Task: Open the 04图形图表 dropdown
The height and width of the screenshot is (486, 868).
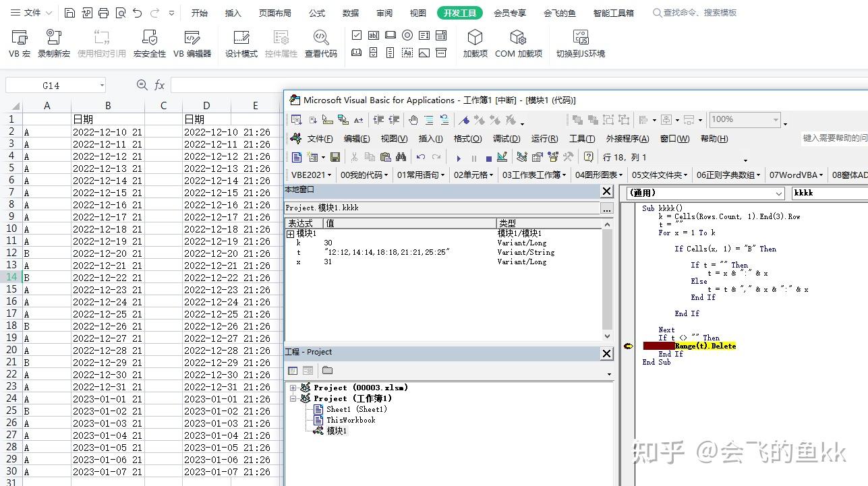Action: (599, 175)
